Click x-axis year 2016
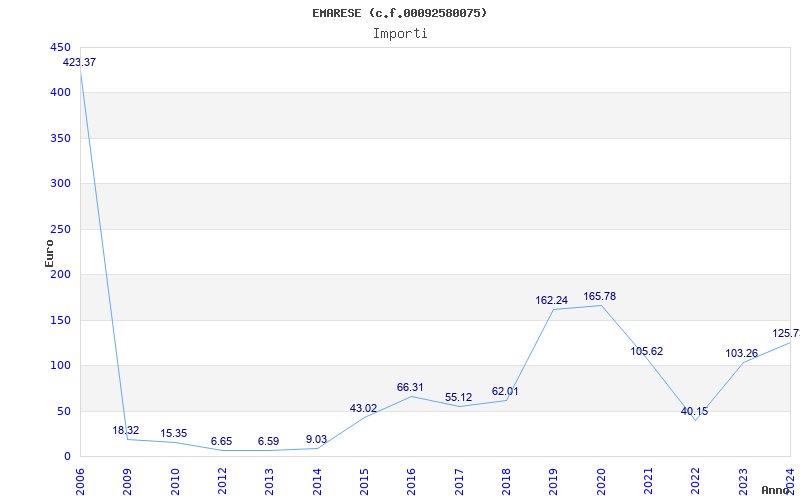The height and width of the screenshot is (500, 800). (x=412, y=482)
